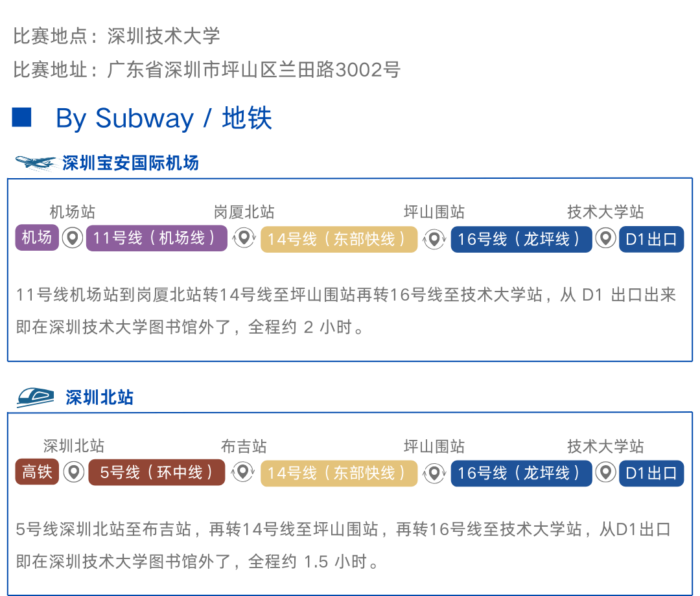Select the yellow 14号线 badge in the airport route
The width and height of the screenshot is (700, 596).
(339, 240)
